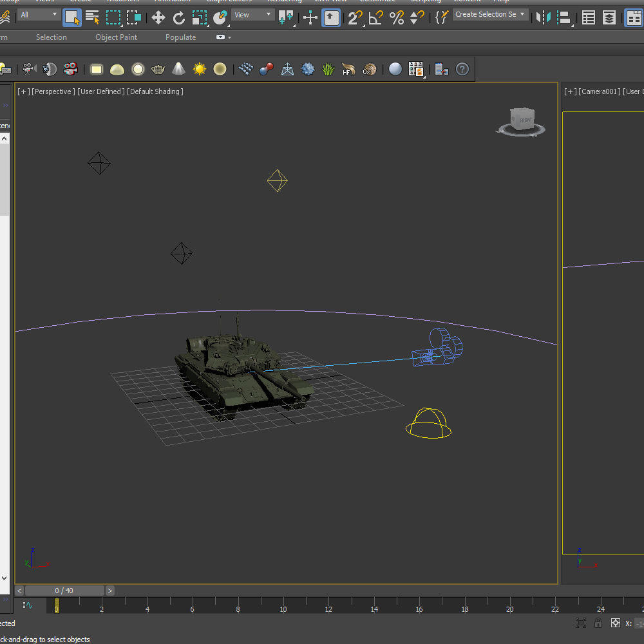The width and height of the screenshot is (644, 644).
Task: Toggle Scene Explorer
Action: pyautogui.click(x=589, y=17)
